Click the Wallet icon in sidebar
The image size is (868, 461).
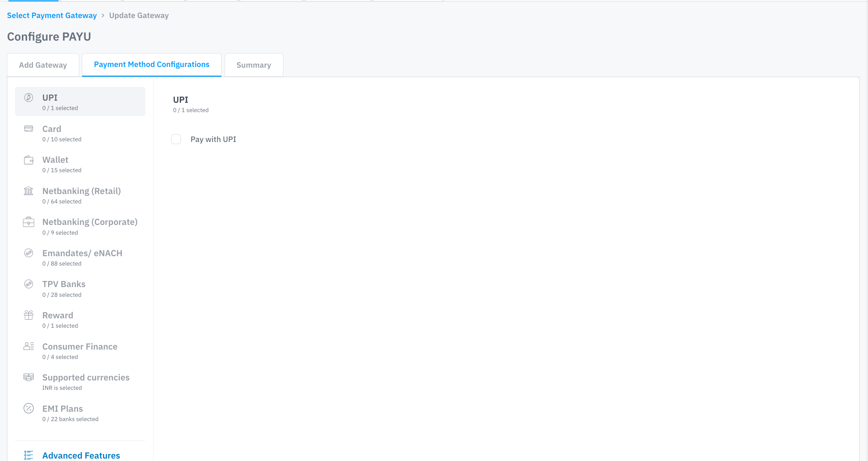pos(28,160)
